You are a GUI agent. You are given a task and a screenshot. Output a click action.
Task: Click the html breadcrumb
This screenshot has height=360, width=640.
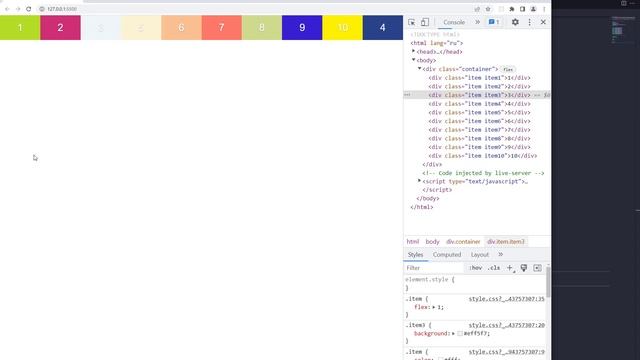click(413, 242)
